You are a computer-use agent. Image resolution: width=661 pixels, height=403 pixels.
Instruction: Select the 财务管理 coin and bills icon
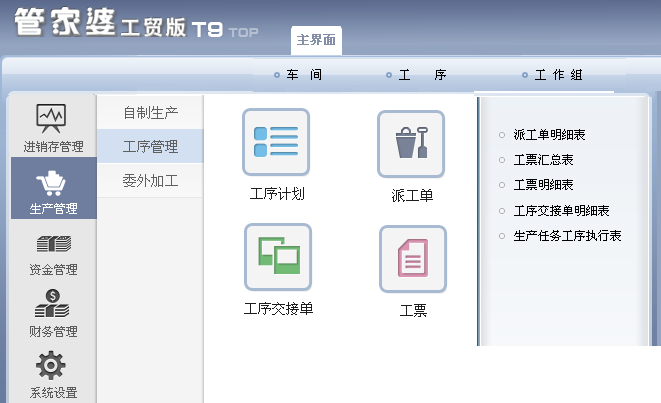[x=52, y=303]
